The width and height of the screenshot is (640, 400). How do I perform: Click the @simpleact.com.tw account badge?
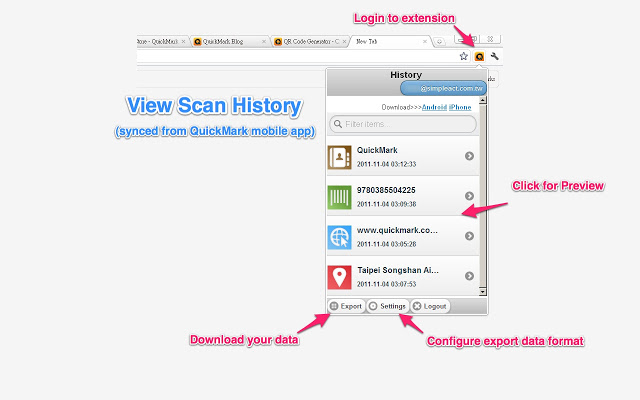click(443, 88)
